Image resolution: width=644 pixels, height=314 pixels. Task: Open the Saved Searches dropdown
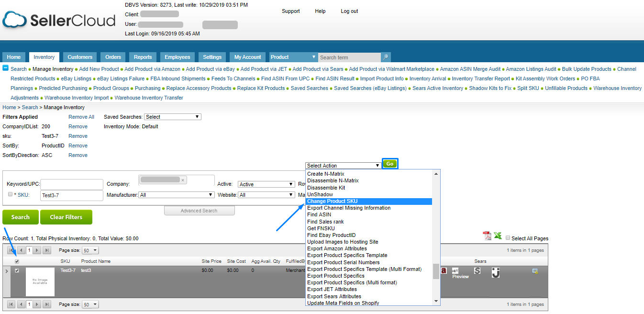[173, 117]
